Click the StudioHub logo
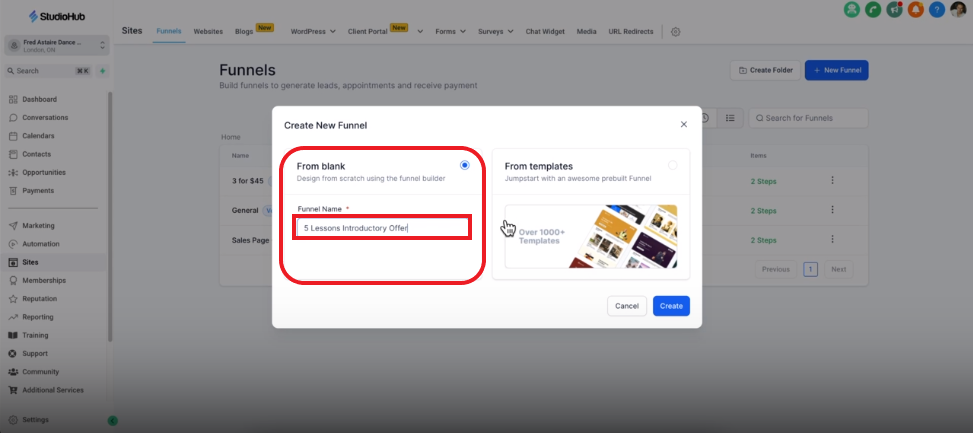This screenshot has height=433, width=973. (x=57, y=16)
